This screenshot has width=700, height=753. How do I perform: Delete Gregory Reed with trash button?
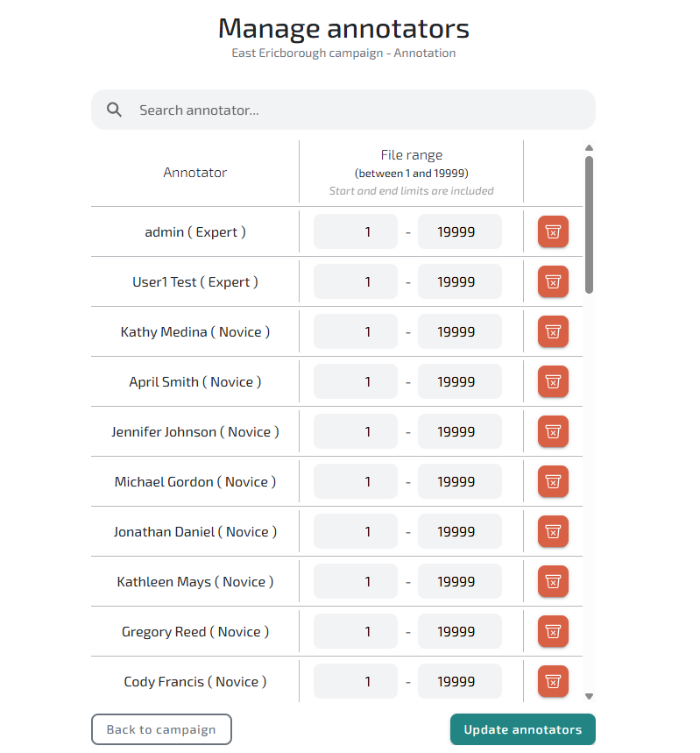(553, 632)
